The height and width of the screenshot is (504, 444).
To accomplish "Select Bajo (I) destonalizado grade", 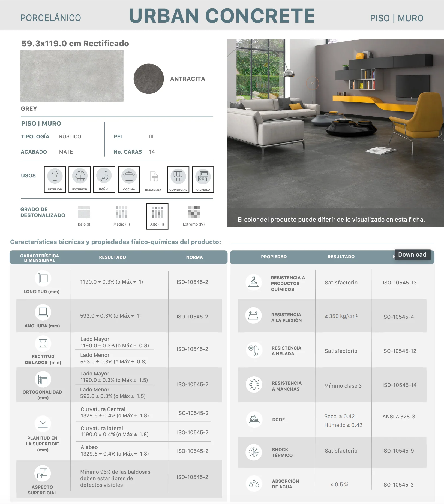I will point(84,216).
